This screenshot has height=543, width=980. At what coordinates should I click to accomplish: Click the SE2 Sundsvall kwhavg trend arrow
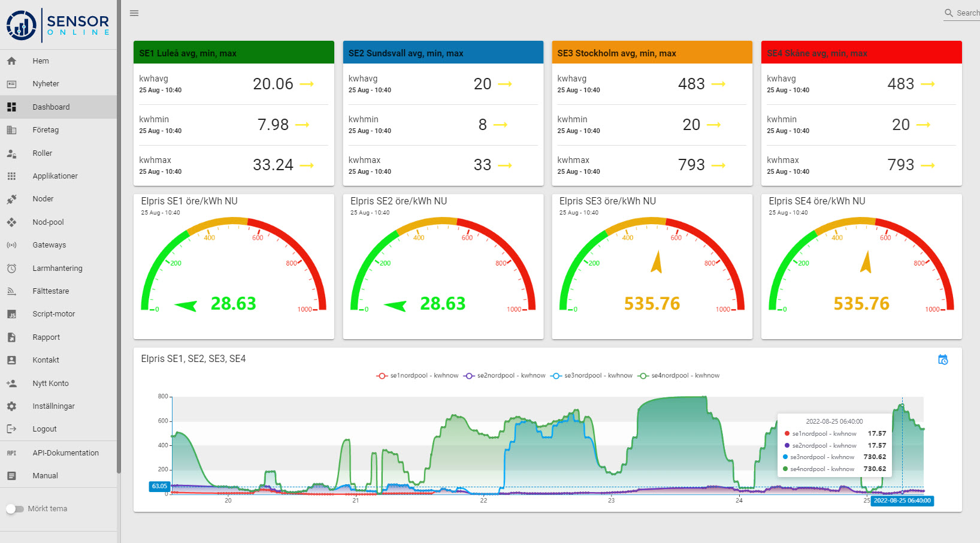click(505, 84)
